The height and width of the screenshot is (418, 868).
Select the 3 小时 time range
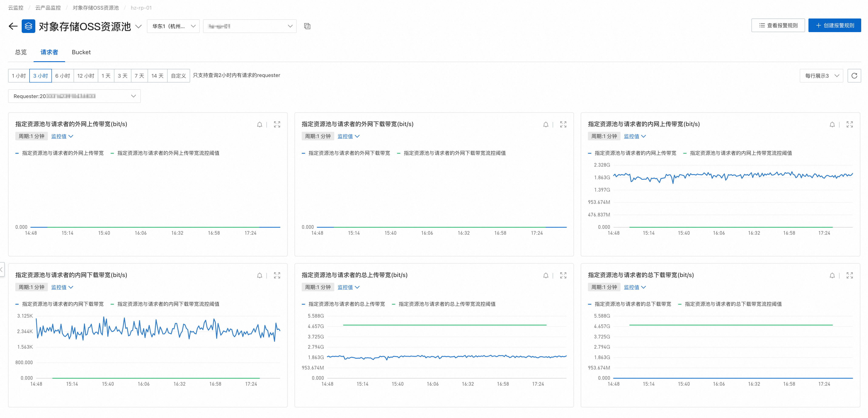pos(40,76)
